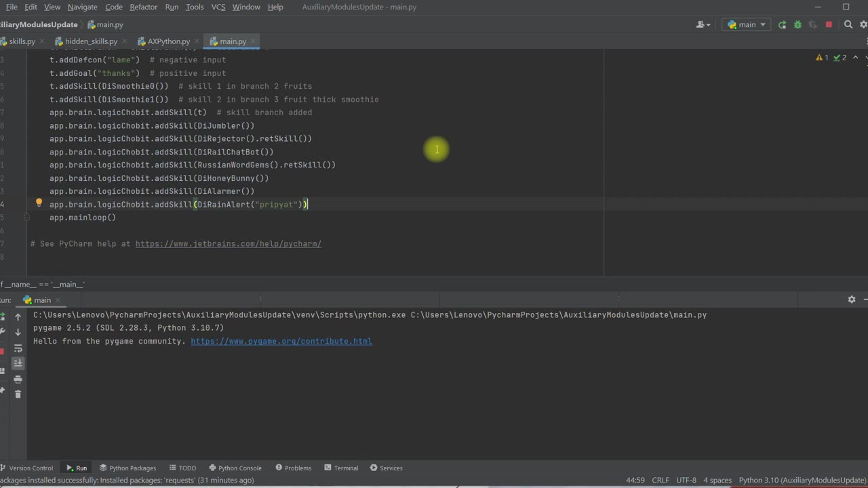Open the Navigate menu
The width and height of the screenshot is (868, 488).
click(83, 7)
